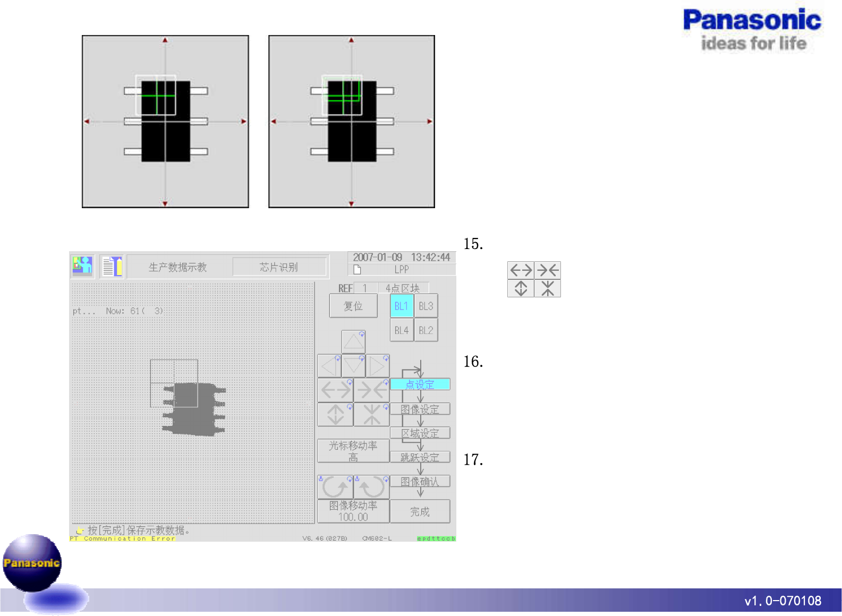Select the BL4 block point

[402, 330]
